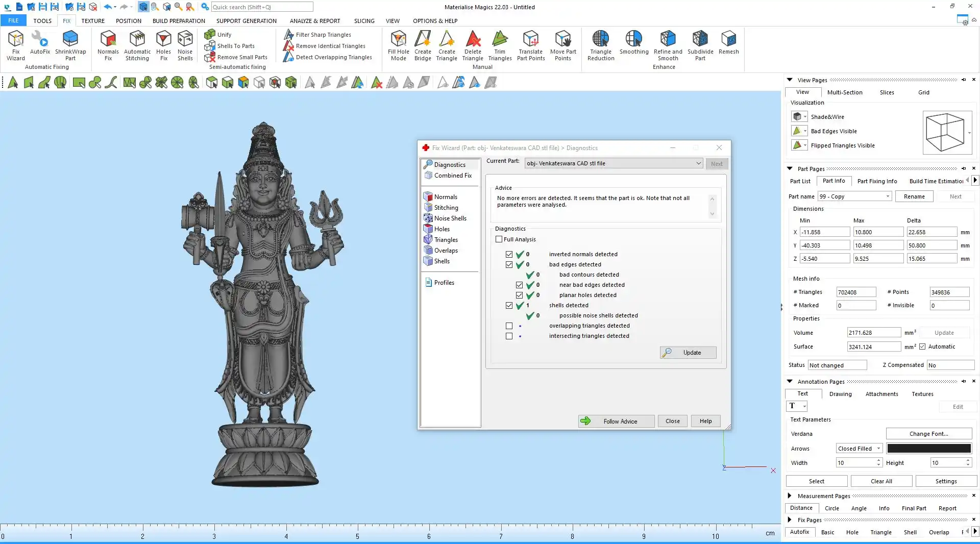Open Noise Shells in wizard sidebar
This screenshot has height=544, width=980.
[x=450, y=218]
